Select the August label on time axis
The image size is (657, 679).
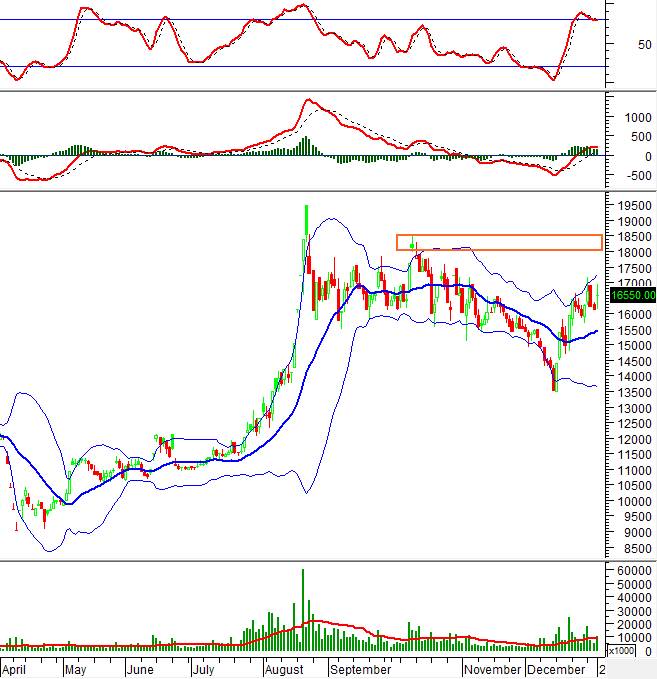[x=287, y=669]
